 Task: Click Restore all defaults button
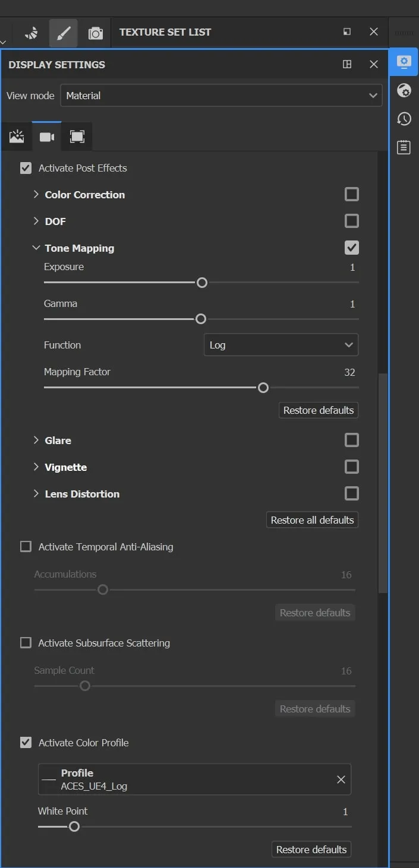313,520
